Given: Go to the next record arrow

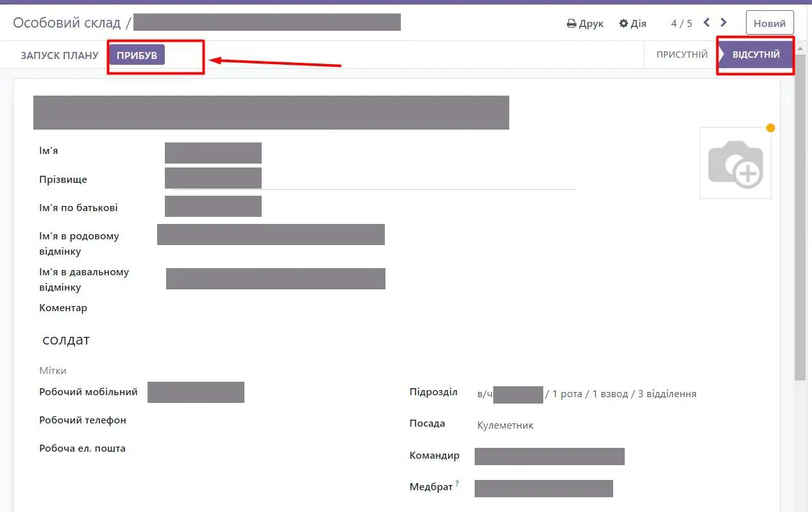Looking at the screenshot, I should click(x=723, y=22).
